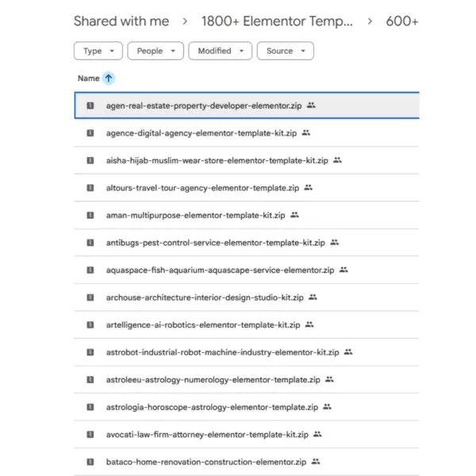Select astroleeu-astrology-numerology-elementor-template.zip
This screenshot has height=476, width=476.
(x=247, y=380)
